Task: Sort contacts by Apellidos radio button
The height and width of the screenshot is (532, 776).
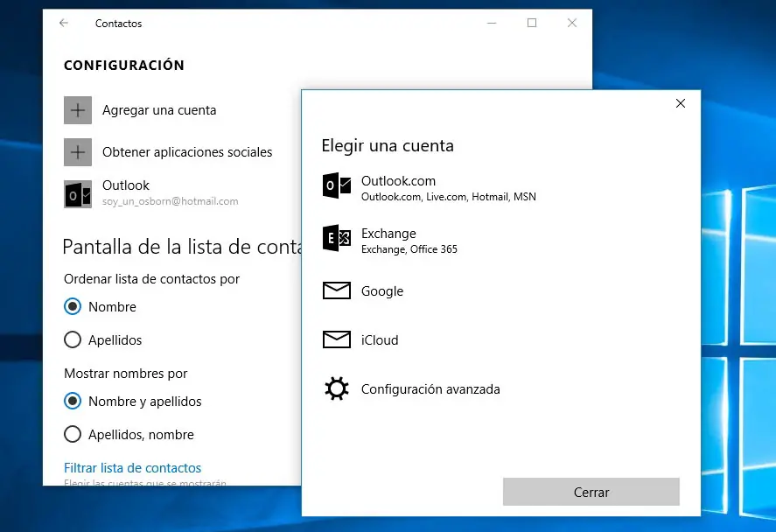Action: pos(73,339)
